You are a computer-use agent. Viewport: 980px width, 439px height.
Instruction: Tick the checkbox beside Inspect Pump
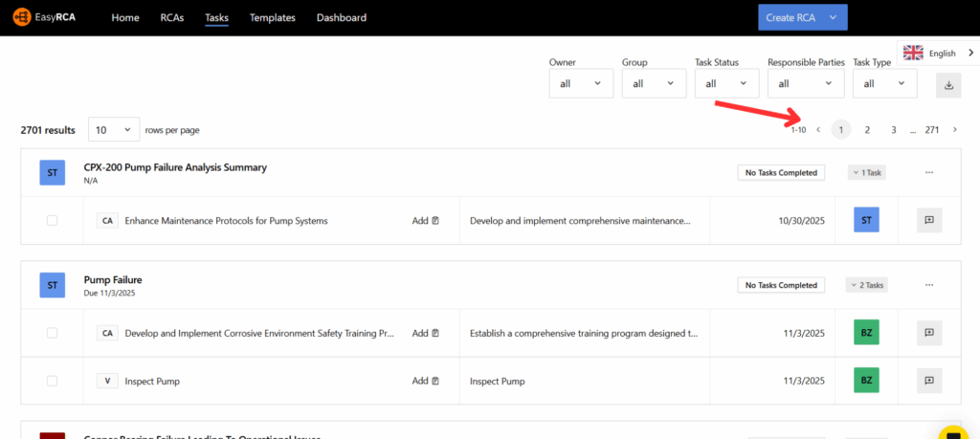52,381
